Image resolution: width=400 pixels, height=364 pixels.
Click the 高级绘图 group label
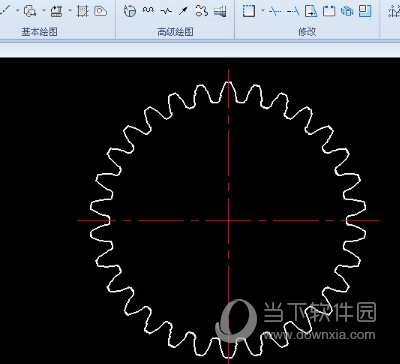(175, 32)
